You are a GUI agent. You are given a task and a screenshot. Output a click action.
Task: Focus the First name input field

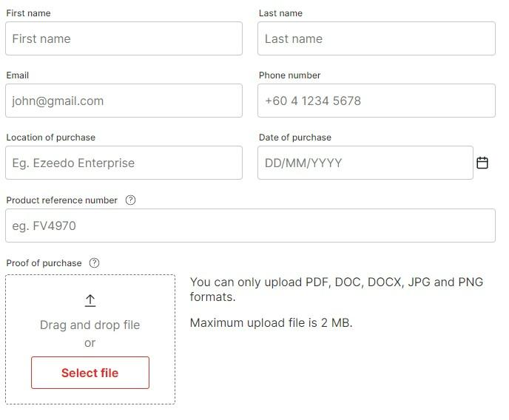[x=124, y=38]
